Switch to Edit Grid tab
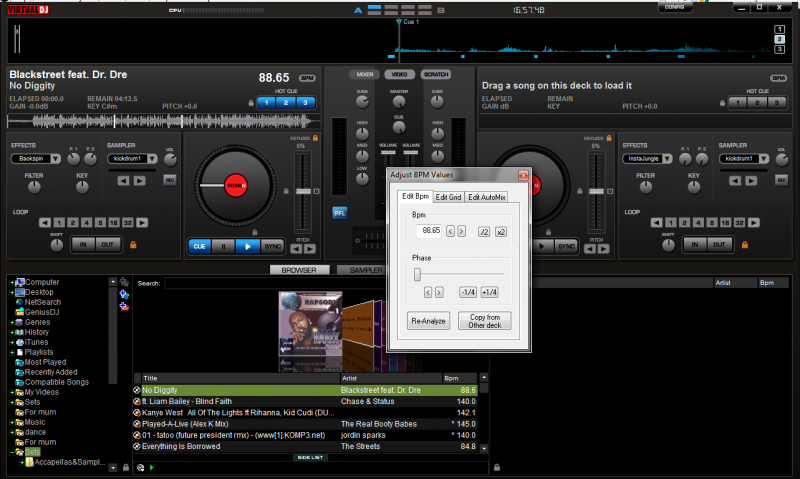800x479 pixels. pos(448,197)
